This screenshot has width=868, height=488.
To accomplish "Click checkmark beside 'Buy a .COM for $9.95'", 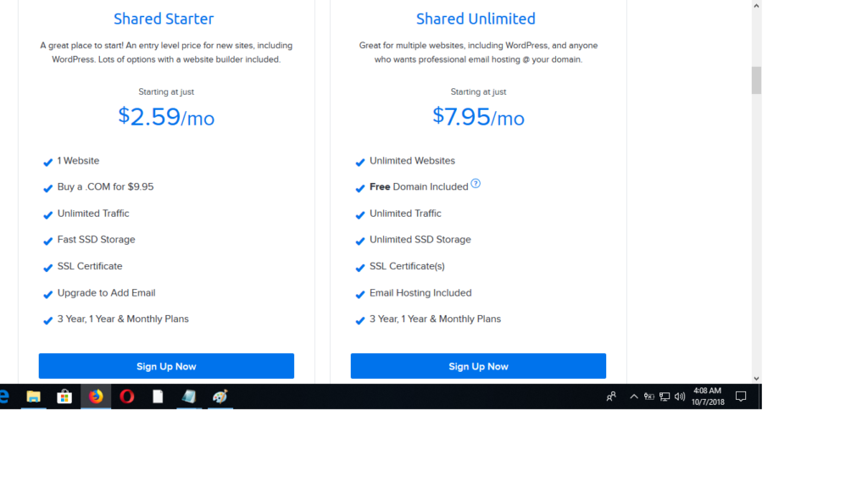I will (47, 189).
